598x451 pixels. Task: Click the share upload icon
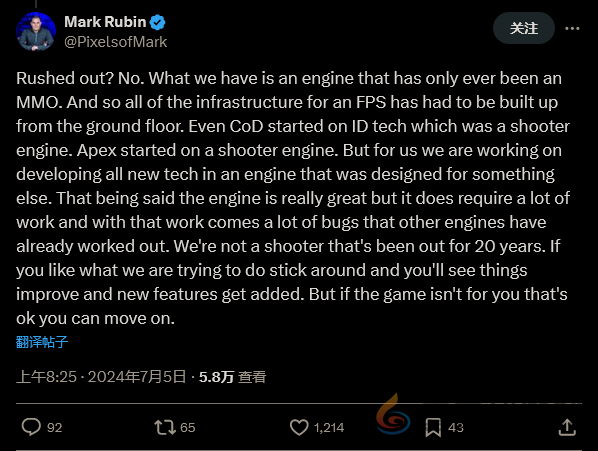(x=567, y=427)
